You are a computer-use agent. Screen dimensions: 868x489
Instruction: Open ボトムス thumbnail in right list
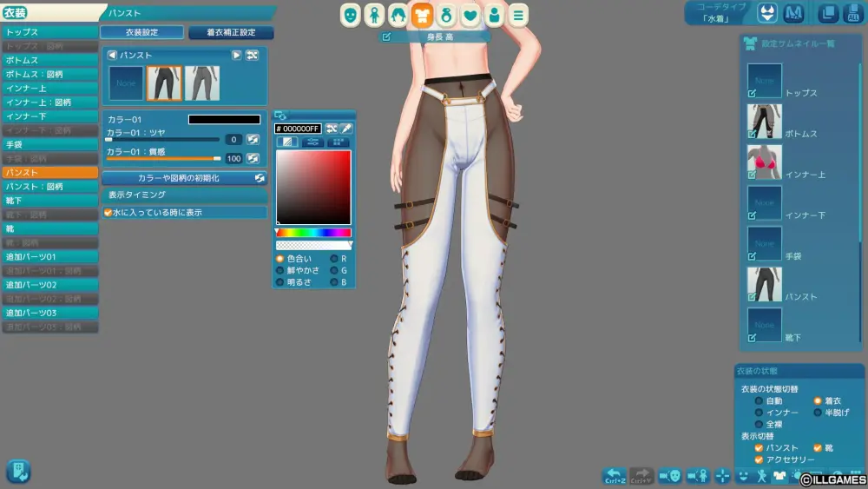(765, 122)
